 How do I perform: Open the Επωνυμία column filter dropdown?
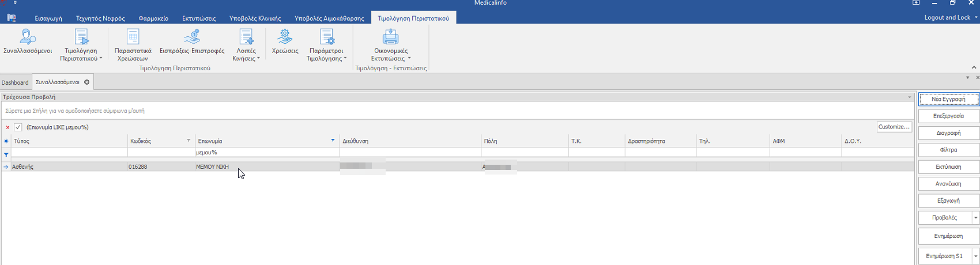pyautogui.click(x=333, y=141)
